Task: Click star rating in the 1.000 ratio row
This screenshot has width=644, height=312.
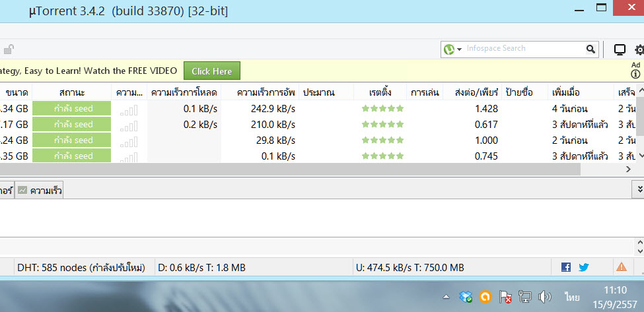Action: (x=383, y=140)
